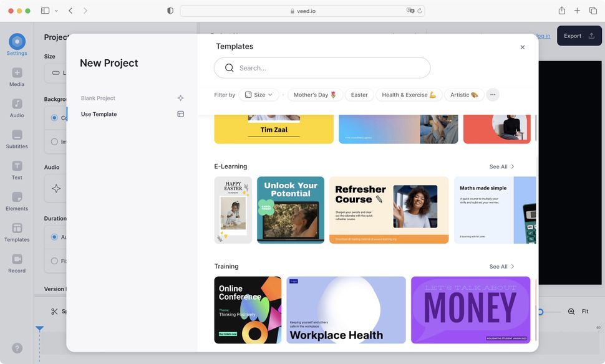Open the Size filter dropdown
This screenshot has width=605, height=364.
click(x=258, y=95)
